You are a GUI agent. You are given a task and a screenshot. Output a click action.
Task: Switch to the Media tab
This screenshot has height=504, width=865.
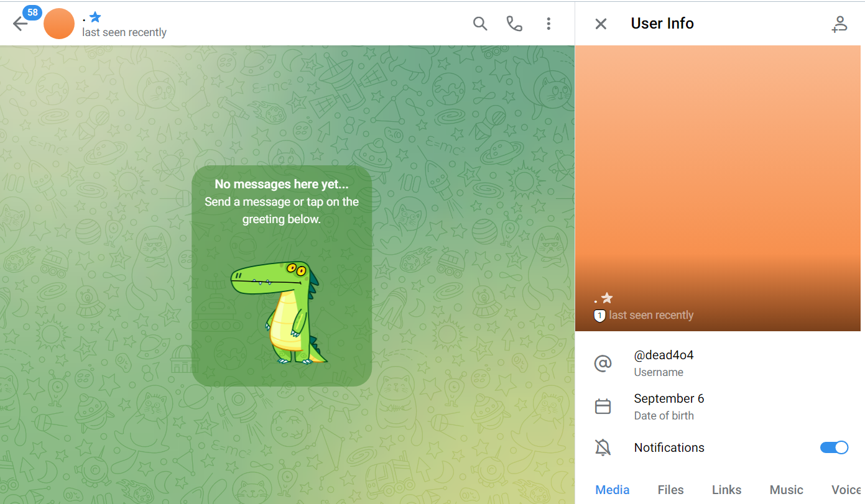pyautogui.click(x=612, y=490)
